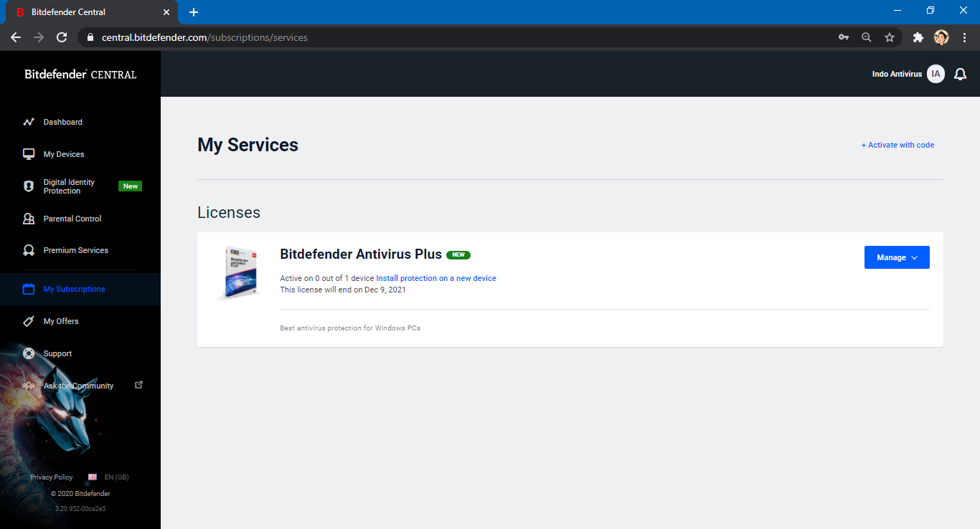
Task: Open a new browser tab
Action: (x=194, y=12)
